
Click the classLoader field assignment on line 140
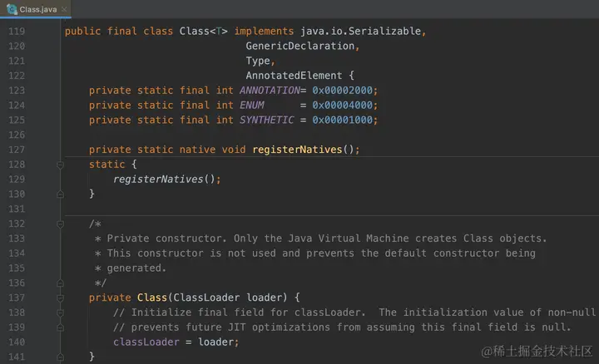146,342
